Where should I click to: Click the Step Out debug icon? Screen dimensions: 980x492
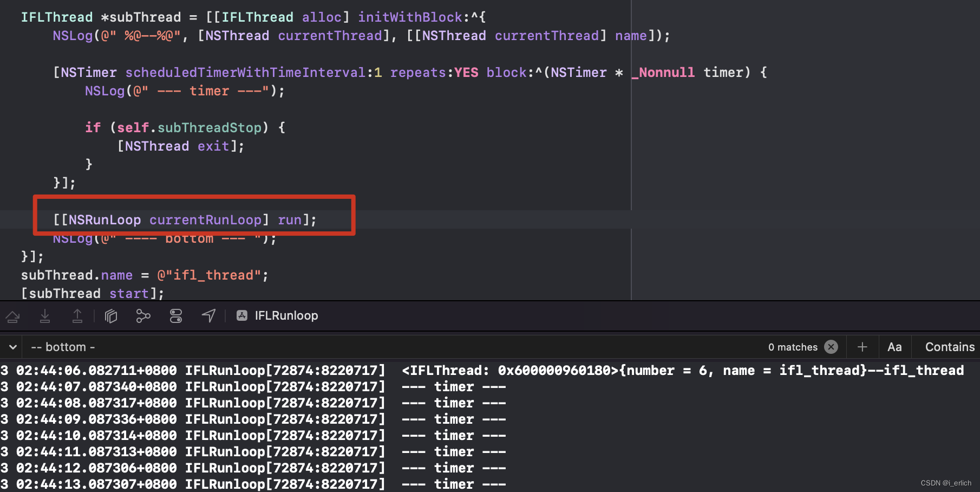[x=77, y=316]
